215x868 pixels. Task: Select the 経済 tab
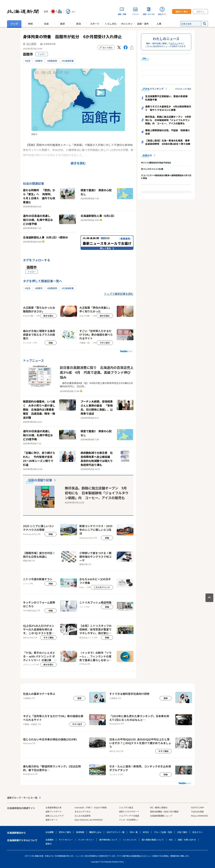tap(62, 24)
